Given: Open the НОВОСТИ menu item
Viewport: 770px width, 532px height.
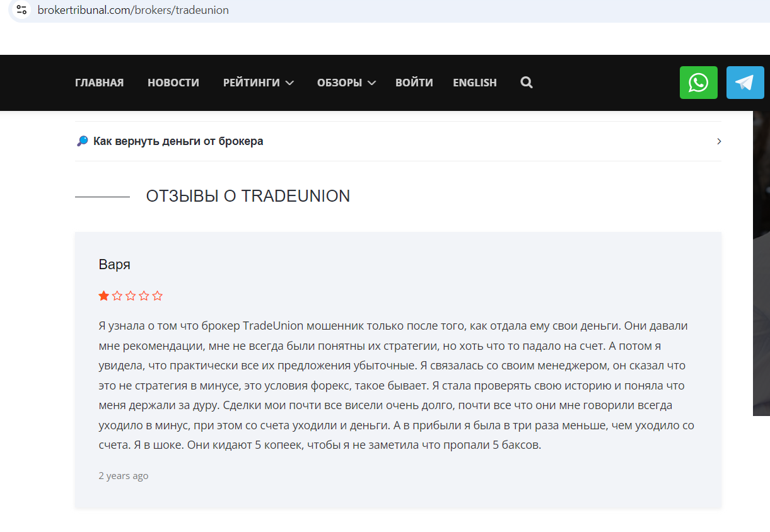Looking at the screenshot, I should coord(173,83).
